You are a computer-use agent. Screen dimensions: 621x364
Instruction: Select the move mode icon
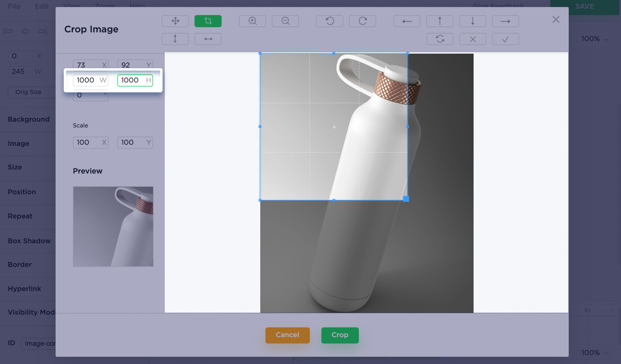point(175,21)
